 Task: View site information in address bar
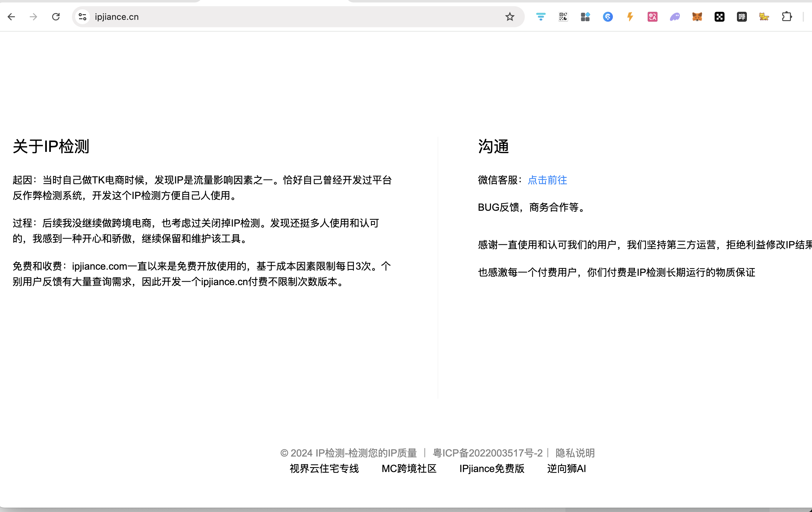83,17
